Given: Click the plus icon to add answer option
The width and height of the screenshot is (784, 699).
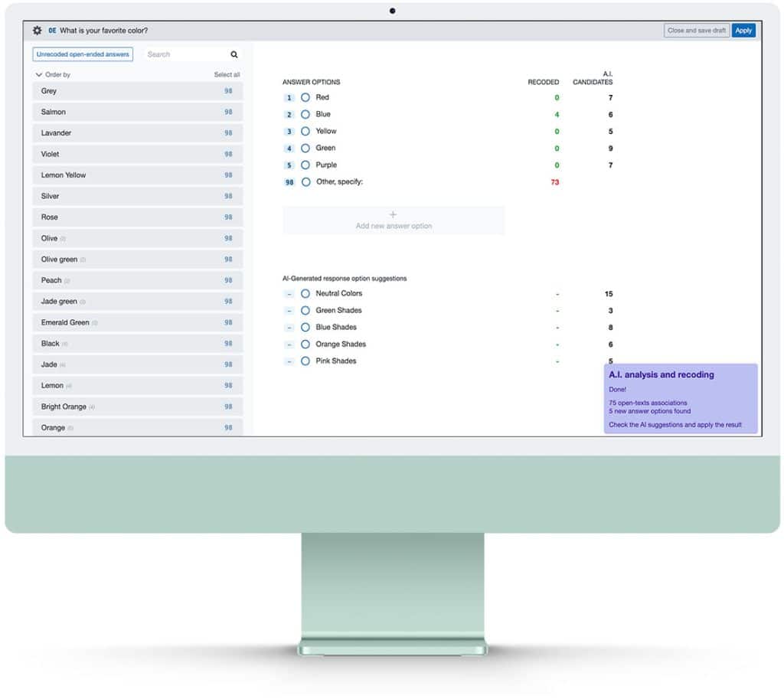Looking at the screenshot, I should pyautogui.click(x=394, y=215).
